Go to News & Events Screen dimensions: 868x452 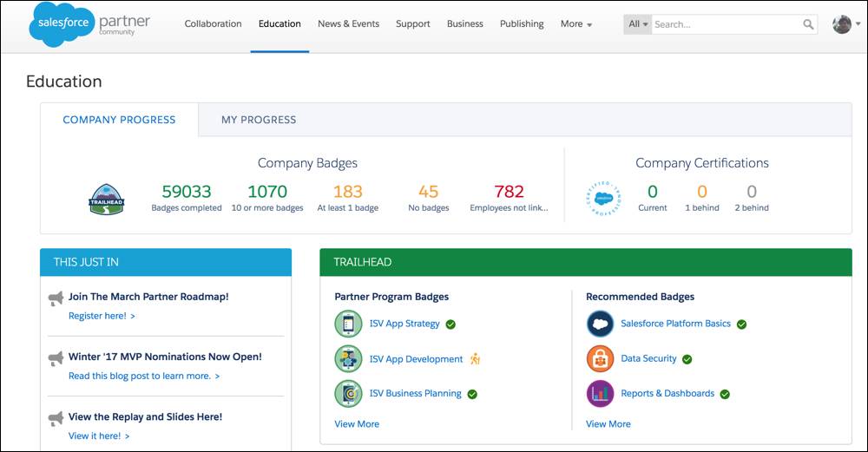click(x=348, y=23)
